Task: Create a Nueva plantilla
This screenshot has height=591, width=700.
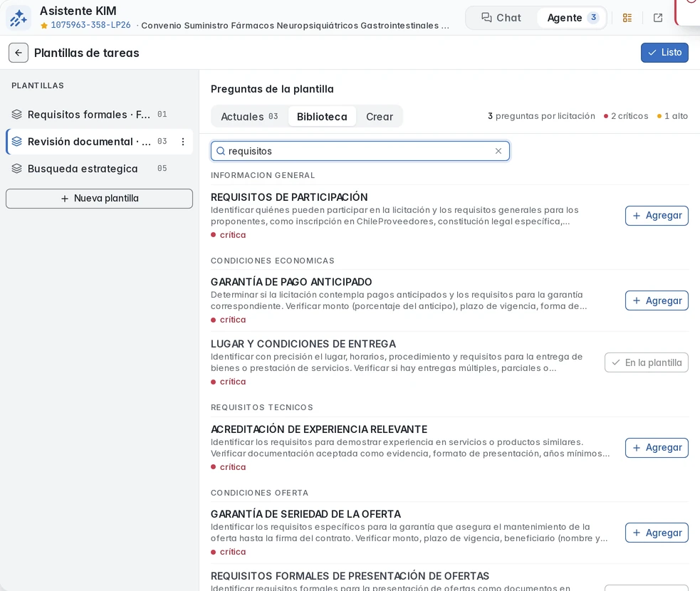Action: click(x=99, y=198)
